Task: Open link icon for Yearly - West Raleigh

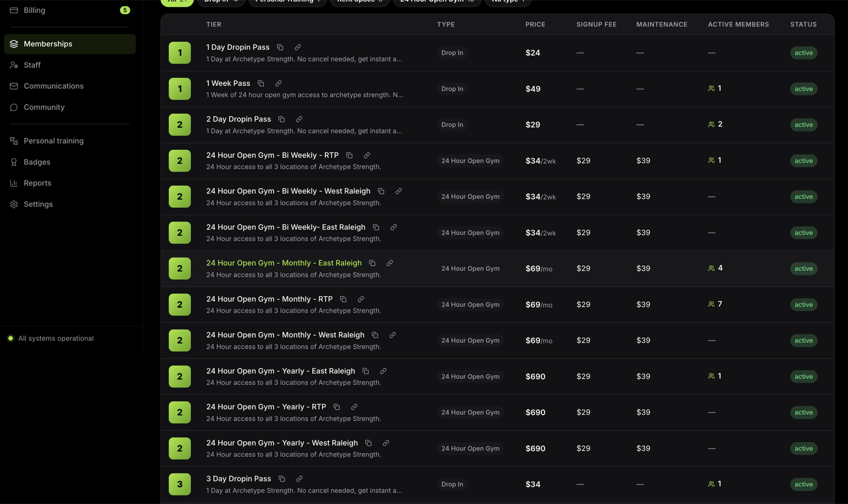Action: 386,443
